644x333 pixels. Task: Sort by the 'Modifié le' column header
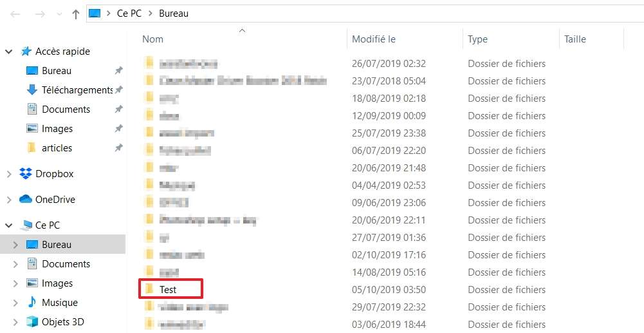[x=374, y=39]
